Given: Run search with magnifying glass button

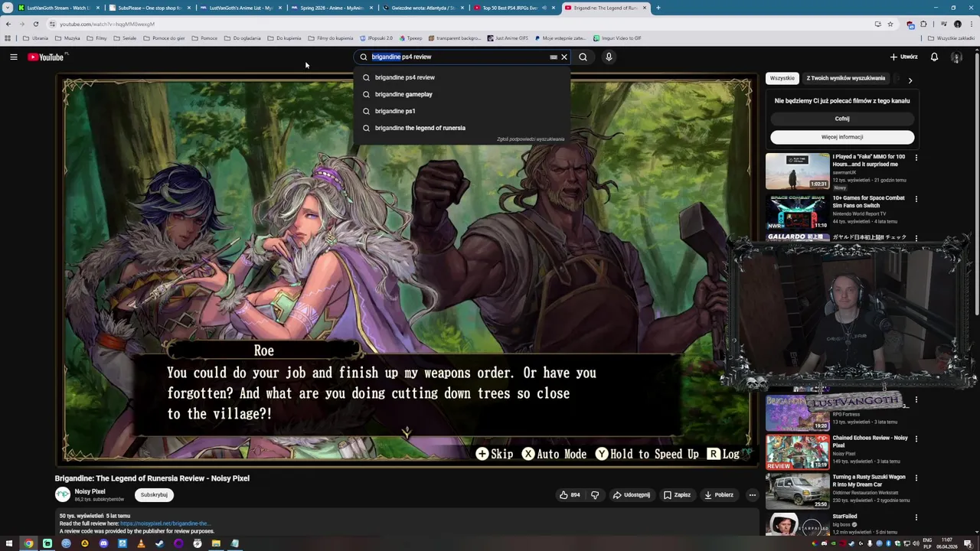Looking at the screenshot, I should click(583, 57).
